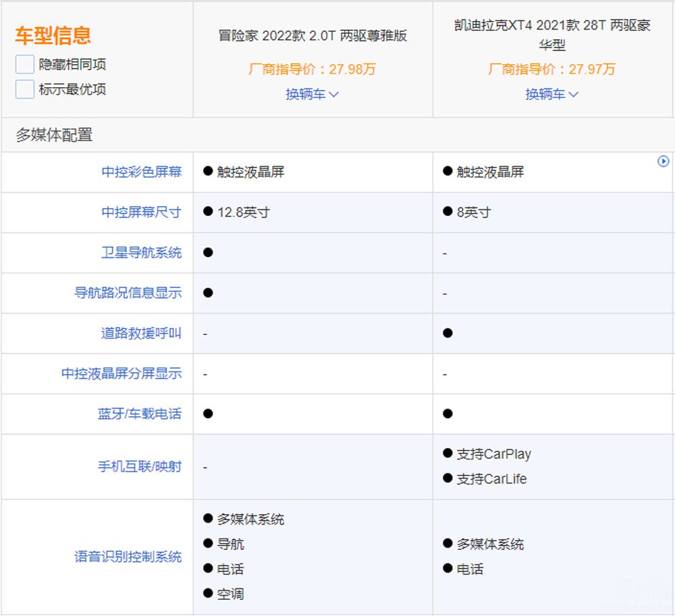Enable the 标示最优项 checkbox
Viewport: 675px width, 616px height.
point(25,89)
